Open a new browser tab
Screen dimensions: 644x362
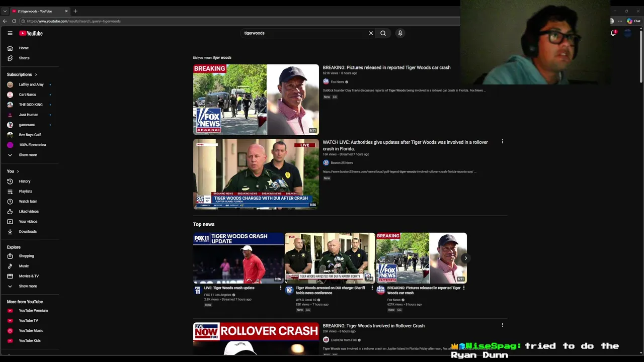click(75, 11)
